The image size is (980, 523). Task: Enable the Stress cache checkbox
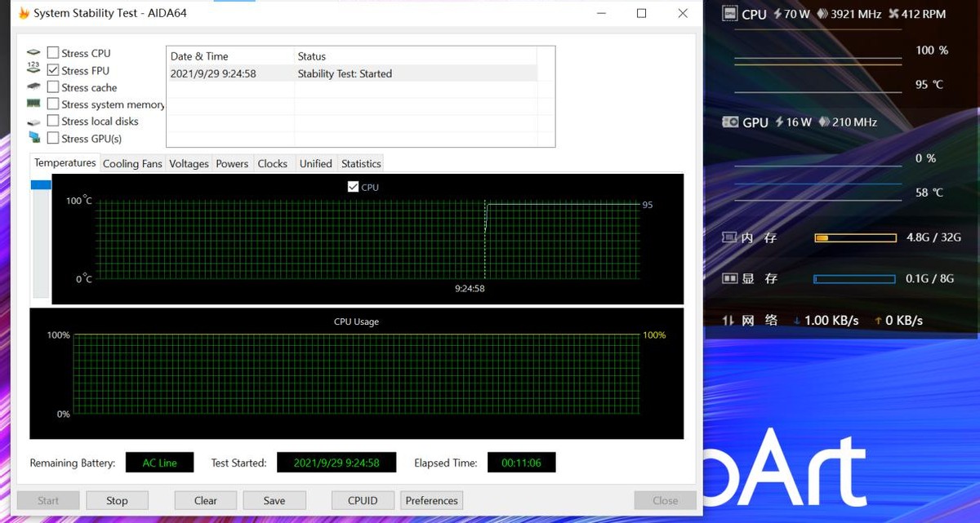click(53, 87)
